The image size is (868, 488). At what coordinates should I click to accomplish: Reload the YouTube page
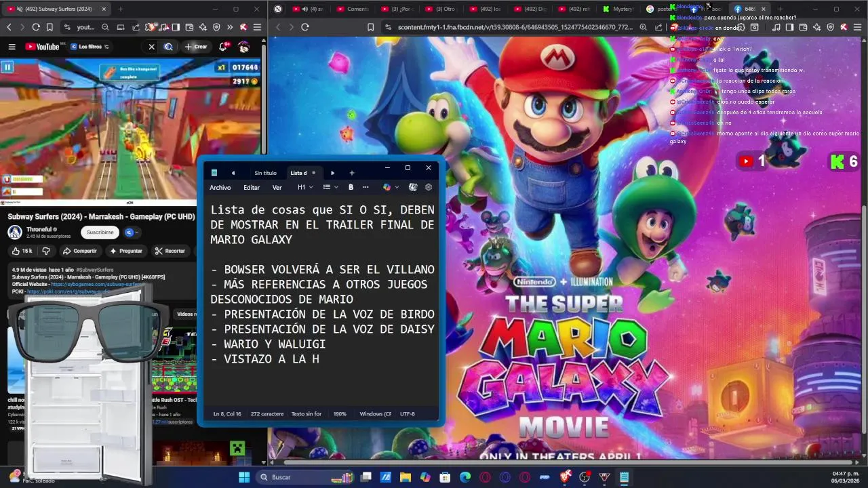(36, 27)
